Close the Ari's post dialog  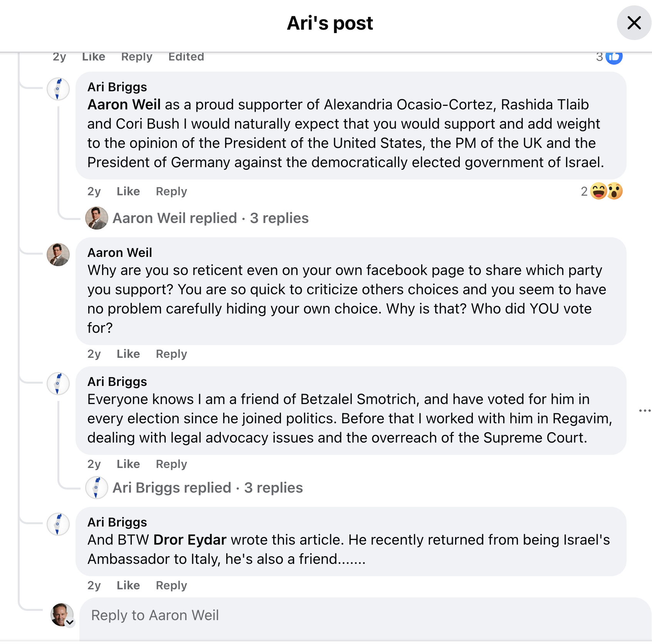pyautogui.click(x=634, y=23)
